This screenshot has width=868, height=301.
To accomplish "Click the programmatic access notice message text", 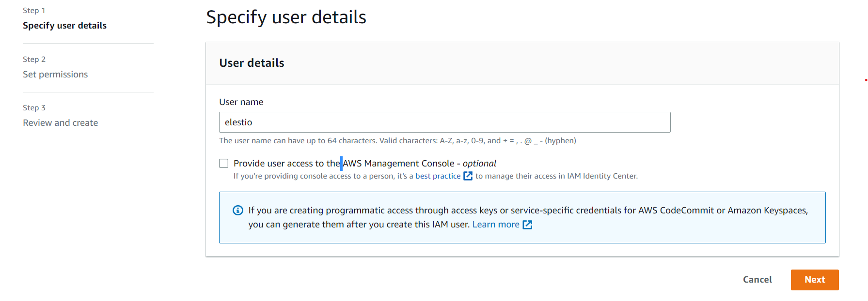I will click(528, 211).
